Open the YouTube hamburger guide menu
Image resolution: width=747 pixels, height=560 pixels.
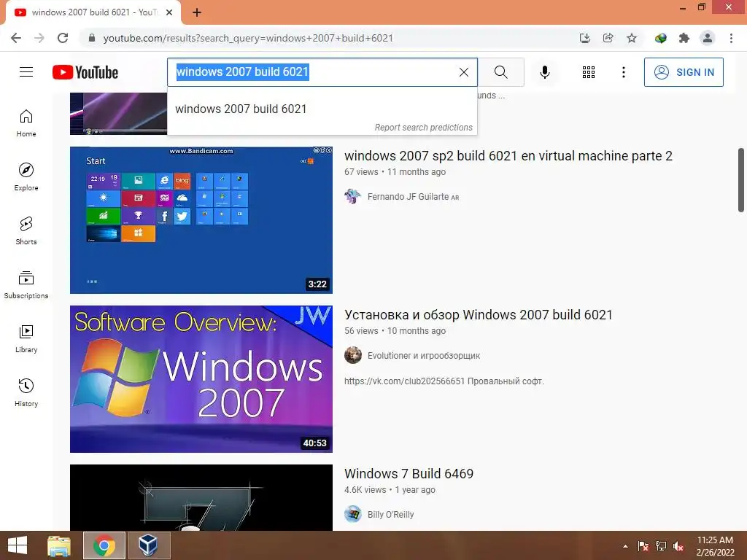26,72
